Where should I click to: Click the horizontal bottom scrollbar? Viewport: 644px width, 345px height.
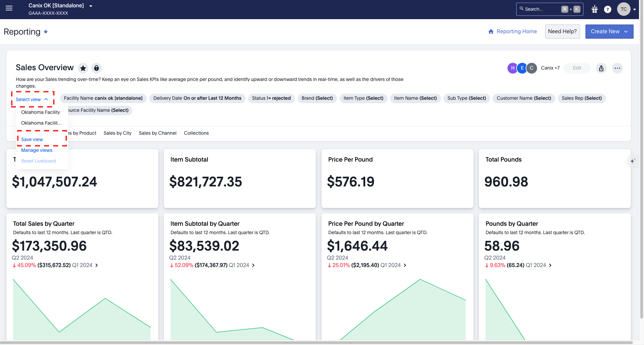[316, 343]
